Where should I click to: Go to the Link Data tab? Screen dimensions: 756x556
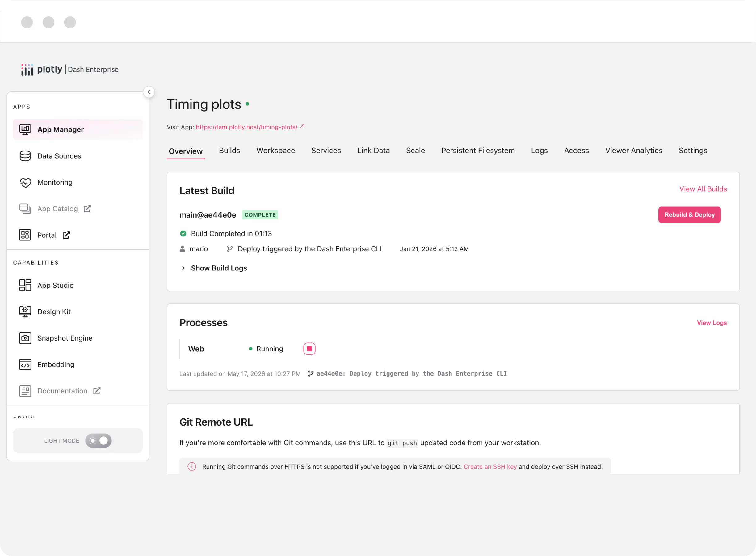coord(374,151)
